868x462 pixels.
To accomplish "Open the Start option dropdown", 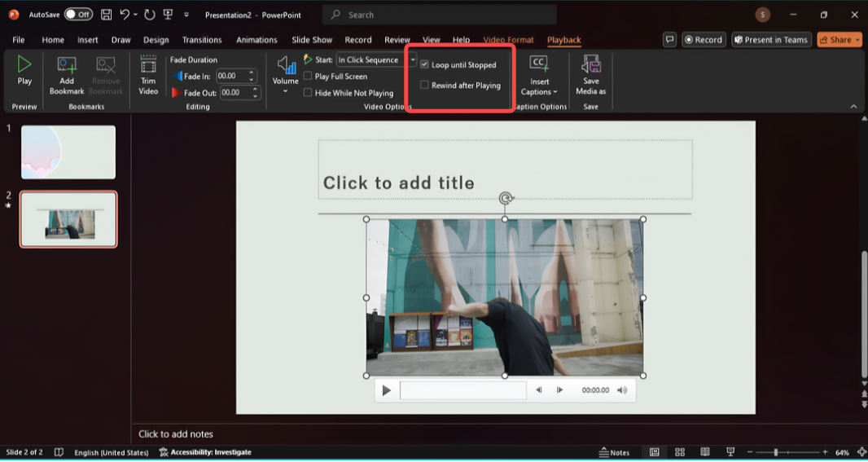I will (413, 59).
